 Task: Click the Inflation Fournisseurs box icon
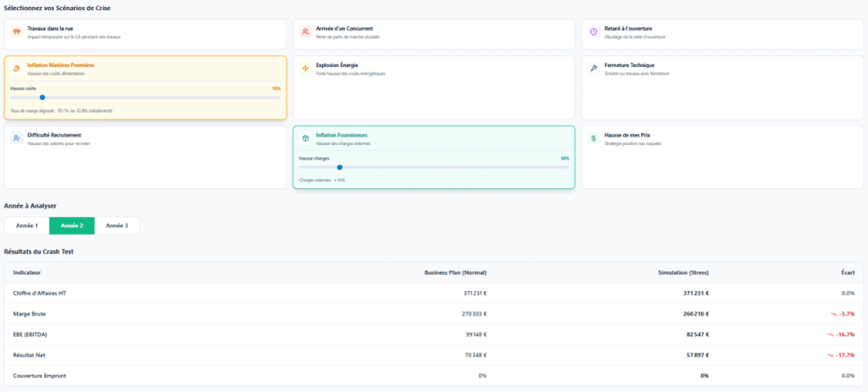point(305,138)
